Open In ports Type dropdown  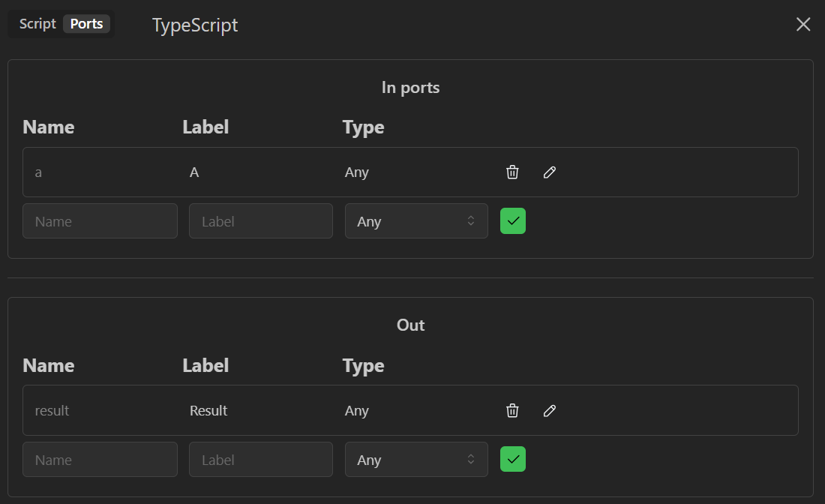click(416, 221)
